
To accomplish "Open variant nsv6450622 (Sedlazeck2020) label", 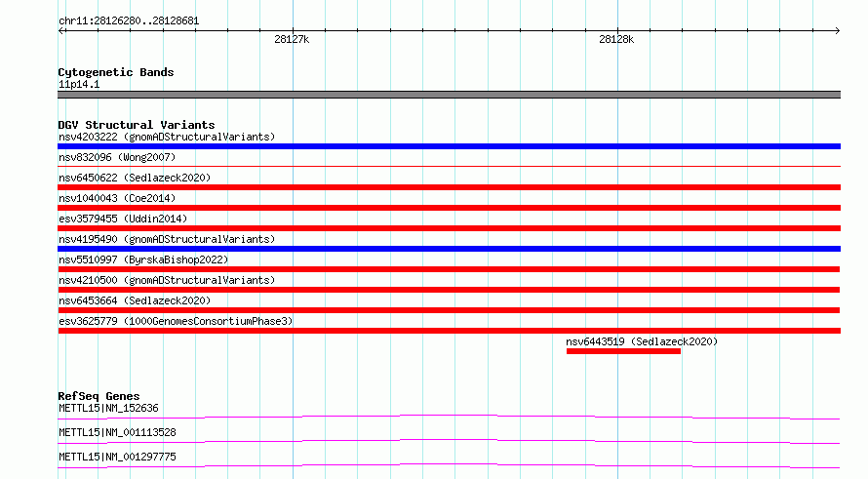I will [x=135, y=178].
